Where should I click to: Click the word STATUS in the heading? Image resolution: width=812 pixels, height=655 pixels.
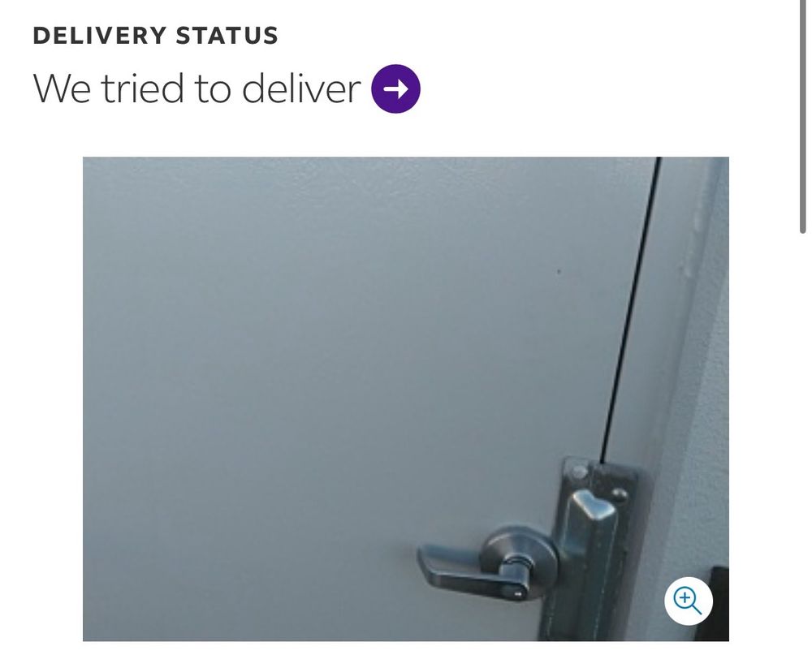(227, 36)
